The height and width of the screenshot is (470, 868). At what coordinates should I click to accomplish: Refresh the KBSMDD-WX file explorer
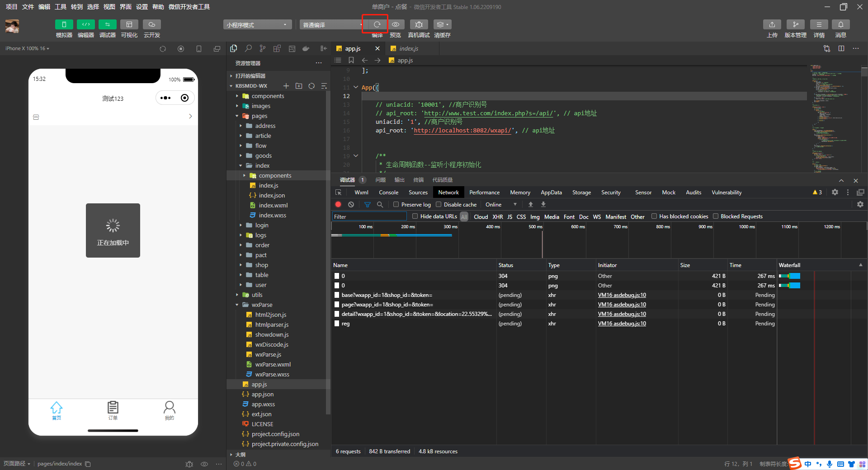point(311,86)
